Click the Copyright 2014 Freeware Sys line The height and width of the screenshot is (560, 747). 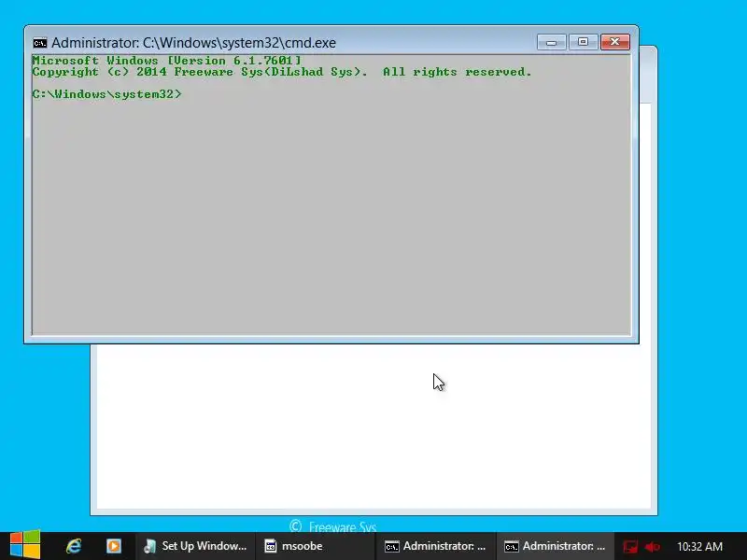(282, 72)
